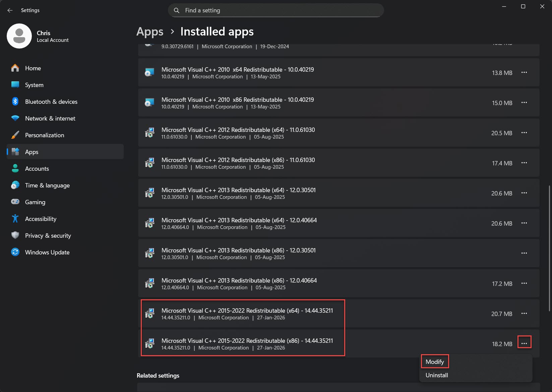Select Modify from the context menu
The width and height of the screenshot is (552, 392).
click(x=435, y=362)
